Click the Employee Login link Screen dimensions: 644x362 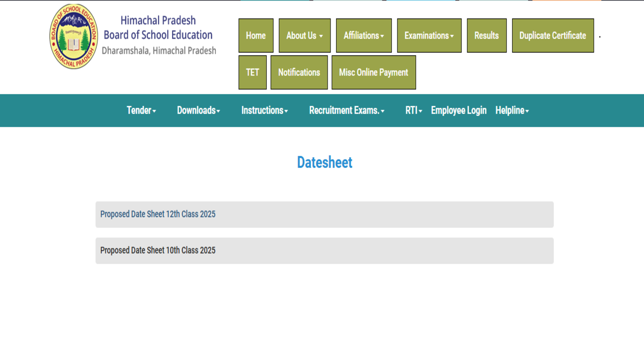point(458,111)
